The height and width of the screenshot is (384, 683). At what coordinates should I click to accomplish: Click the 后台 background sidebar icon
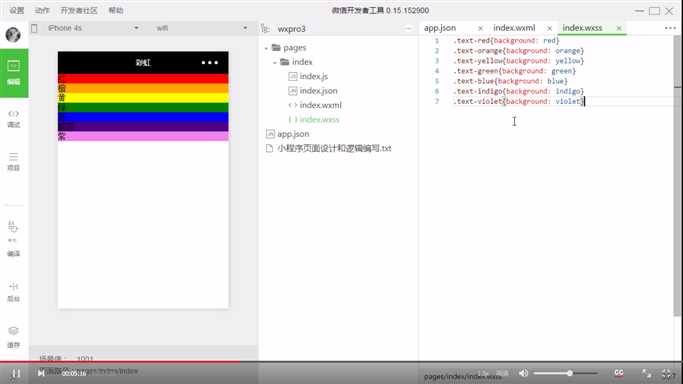pyautogui.click(x=14, y=292)
